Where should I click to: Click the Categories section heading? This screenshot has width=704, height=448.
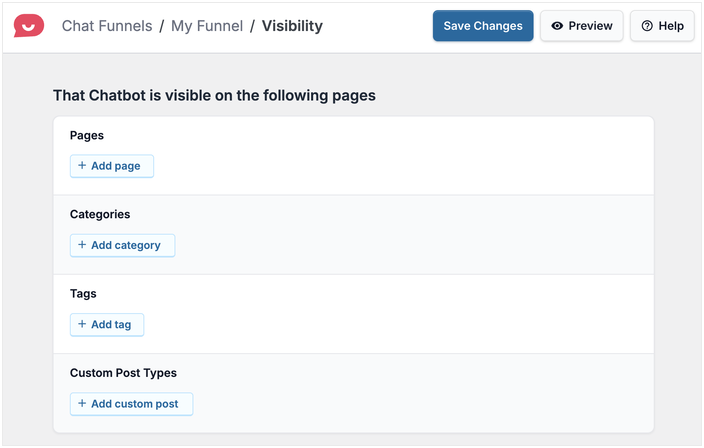(100, 214)
